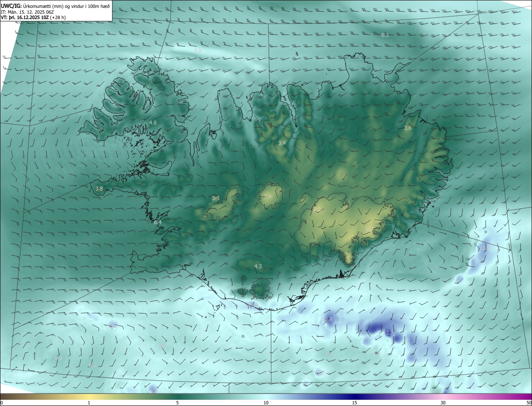Screen dimensions: 532x406
Task: Click the '3.7' value label in the dark blue patch
Action: pos(389,333)
